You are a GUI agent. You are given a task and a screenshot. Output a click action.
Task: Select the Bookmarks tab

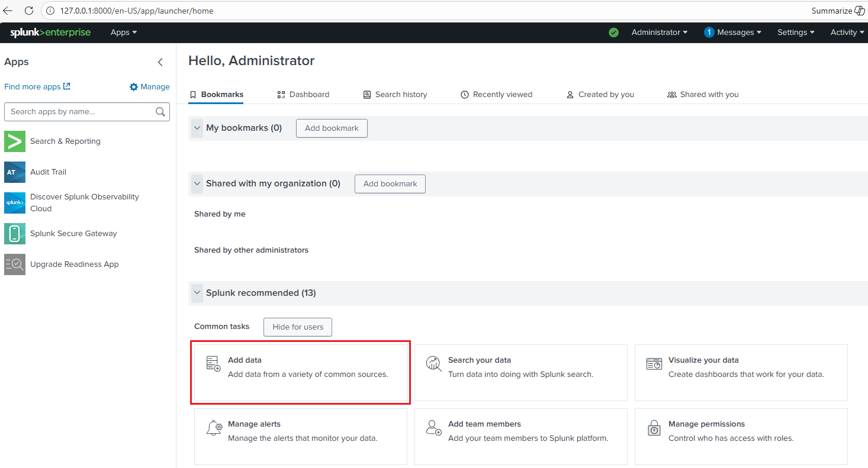pyautogui.click(x=216, y=95)
